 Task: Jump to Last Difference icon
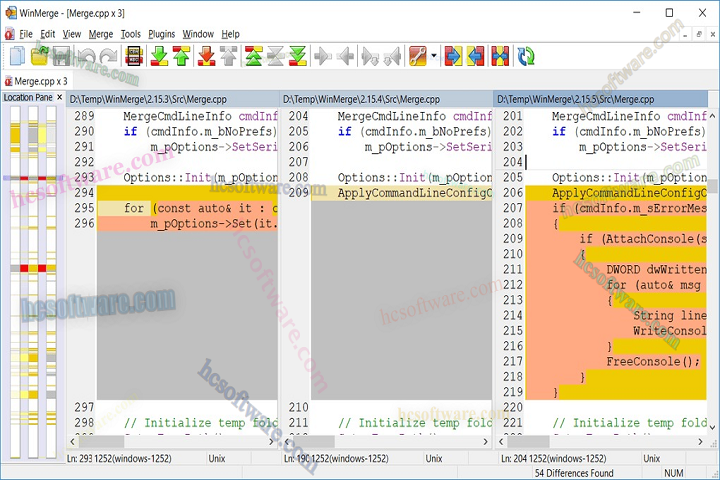[298, 56]
